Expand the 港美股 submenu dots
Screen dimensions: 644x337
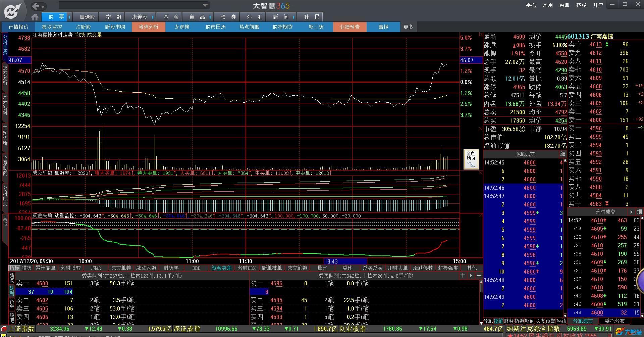[x=153, y=17]
